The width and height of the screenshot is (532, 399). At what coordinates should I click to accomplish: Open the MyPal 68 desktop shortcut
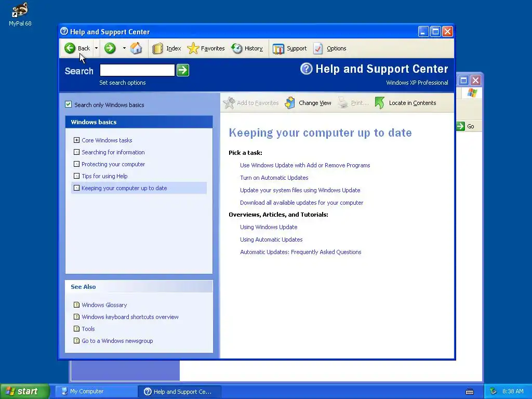tap(20, 14)
